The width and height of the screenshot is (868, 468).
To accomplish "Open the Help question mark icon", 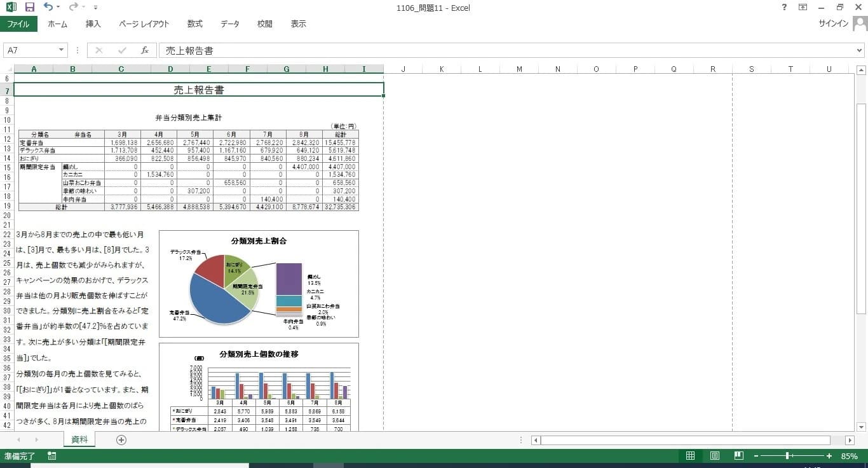I will [x=783, y=8].
